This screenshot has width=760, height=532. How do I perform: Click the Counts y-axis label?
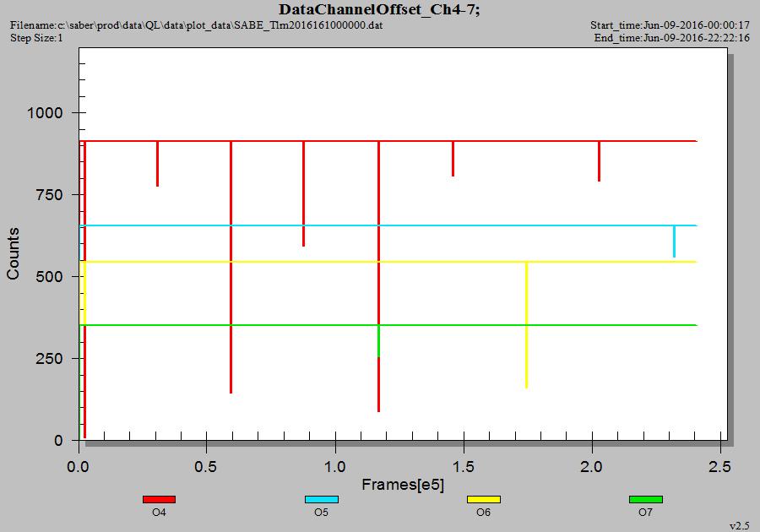click(13, 253)
